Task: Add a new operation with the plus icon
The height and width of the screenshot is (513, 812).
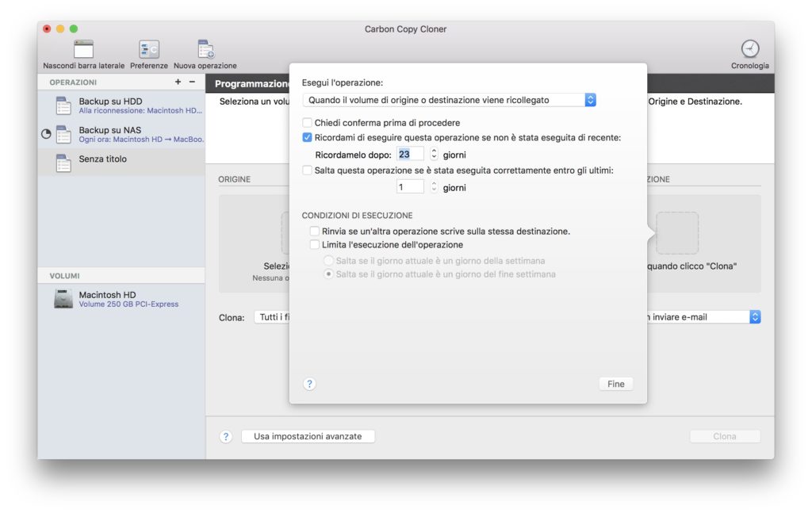Action: click(178, 82)
